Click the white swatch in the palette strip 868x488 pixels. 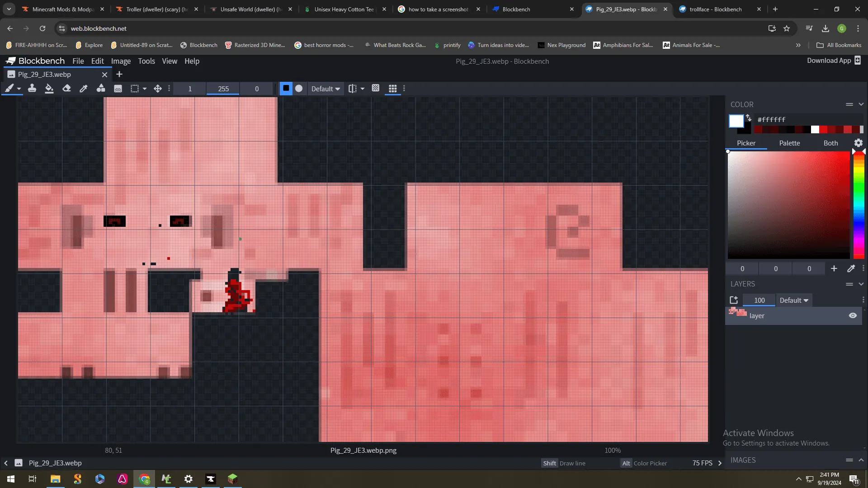coord(815,130)
